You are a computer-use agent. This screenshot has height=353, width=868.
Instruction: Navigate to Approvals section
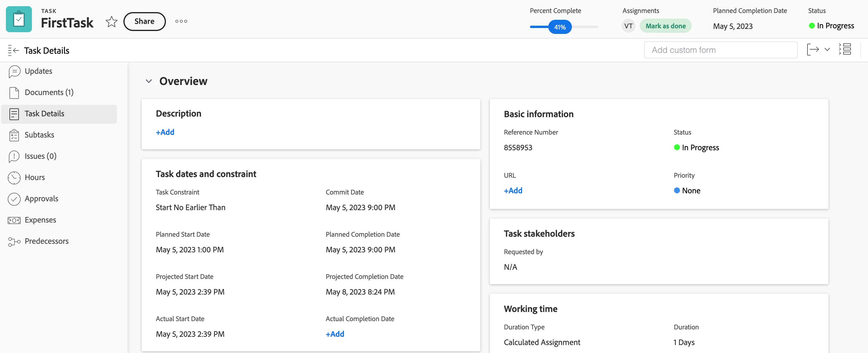[x=41, y=198]
